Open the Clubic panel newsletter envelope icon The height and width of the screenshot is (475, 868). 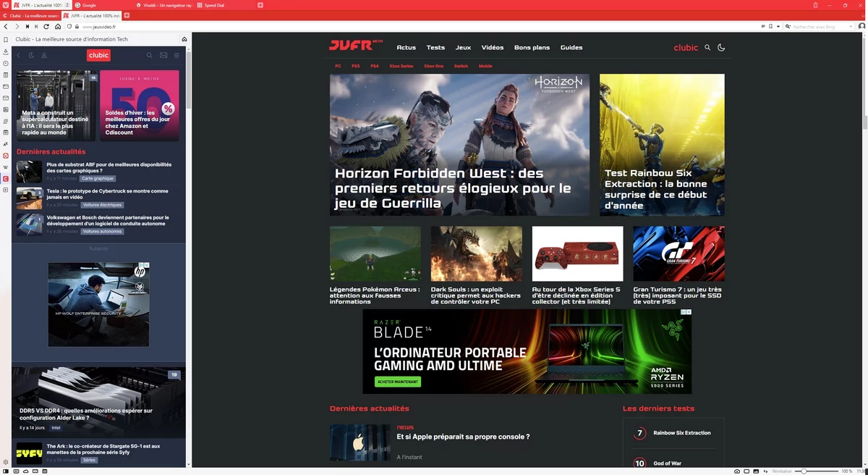click(x=163, y=55)
